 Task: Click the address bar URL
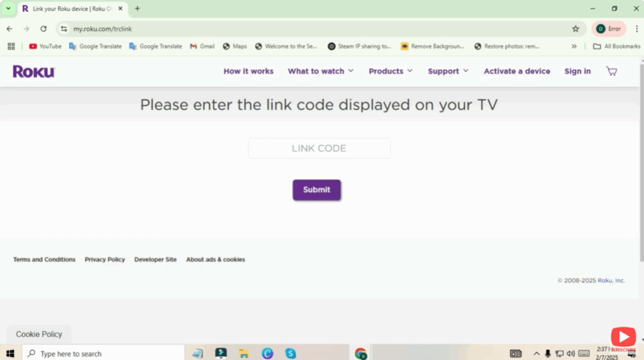pyautogui.click(x=103, y=29)
